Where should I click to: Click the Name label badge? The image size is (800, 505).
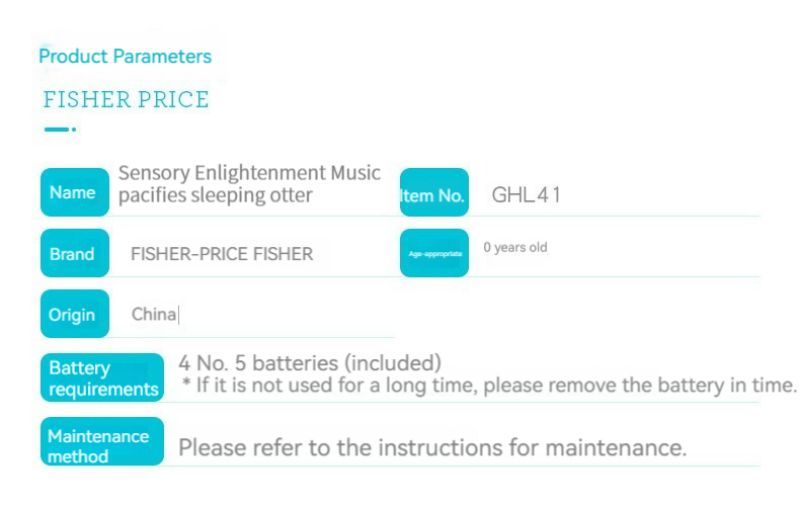tap(74, 192)
